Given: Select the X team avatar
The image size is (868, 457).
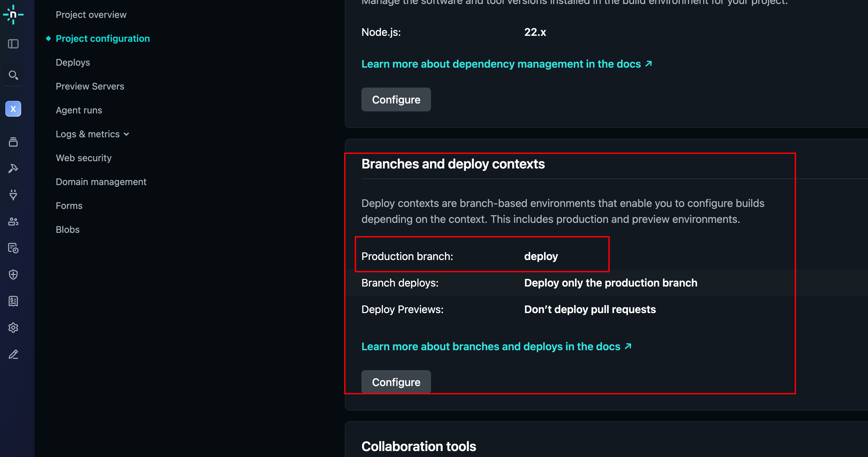Looking at the screenshot, I should point(13,109).
